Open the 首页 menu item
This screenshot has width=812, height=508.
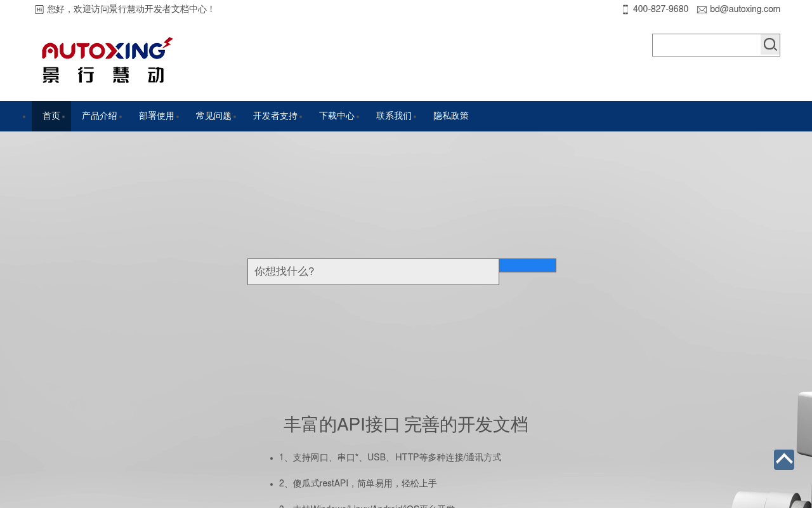[x=51, y=116]
